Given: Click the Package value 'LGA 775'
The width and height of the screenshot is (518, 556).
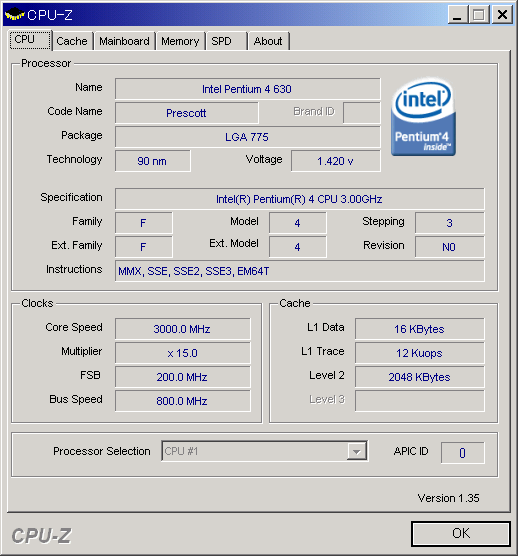Looking at the screenshot, I should (x=247, y=137).
